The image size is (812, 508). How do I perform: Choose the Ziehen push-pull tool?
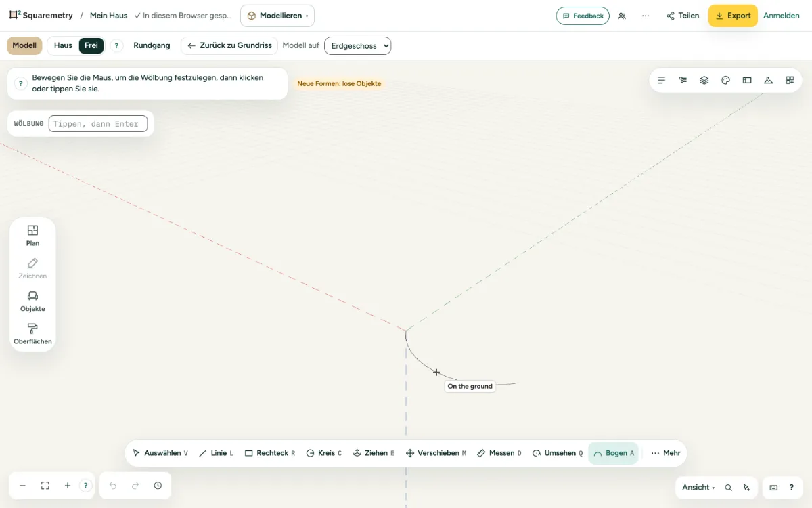tap(374, 453)
